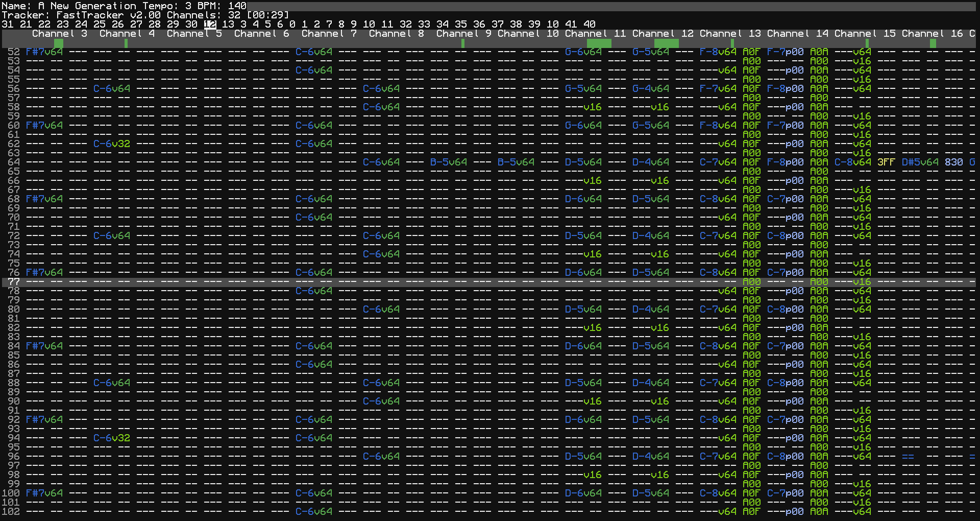This screenshot has height=521, width=980.
Task: Jump to order 40 at the end of the list
Action: coord(590,24)
